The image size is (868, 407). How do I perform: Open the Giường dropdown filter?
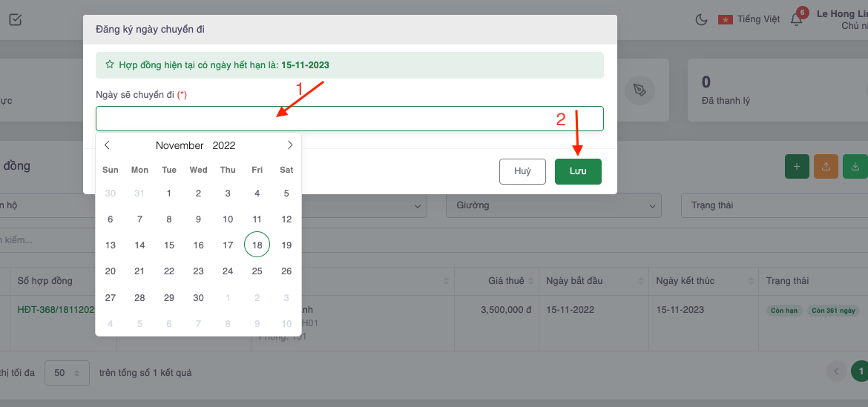tap(553, 205)
